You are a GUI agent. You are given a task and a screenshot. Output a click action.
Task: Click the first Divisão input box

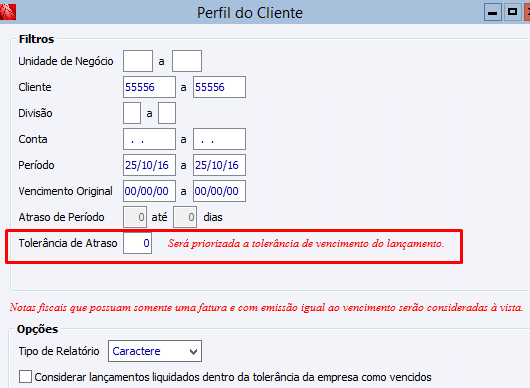132,113
